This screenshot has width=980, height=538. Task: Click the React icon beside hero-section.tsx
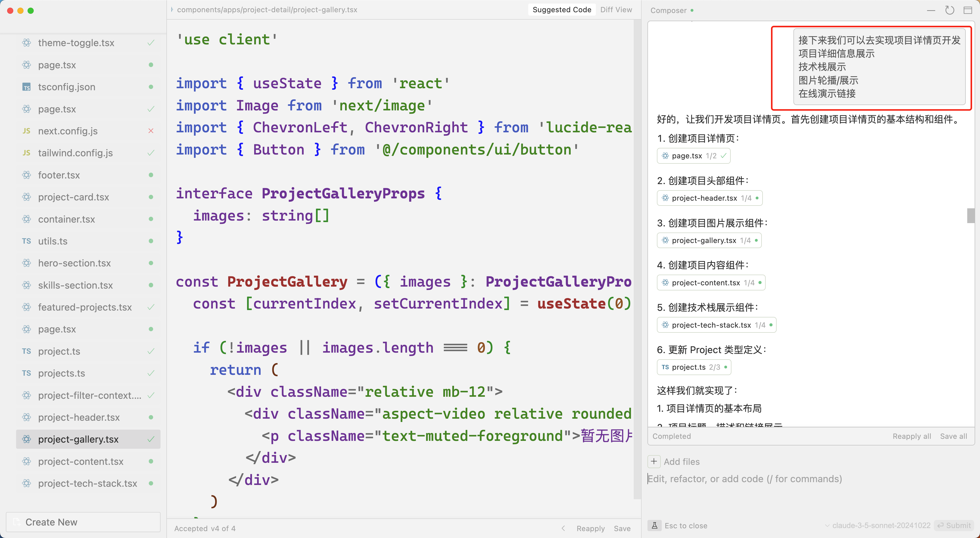[x=26, y=263]
